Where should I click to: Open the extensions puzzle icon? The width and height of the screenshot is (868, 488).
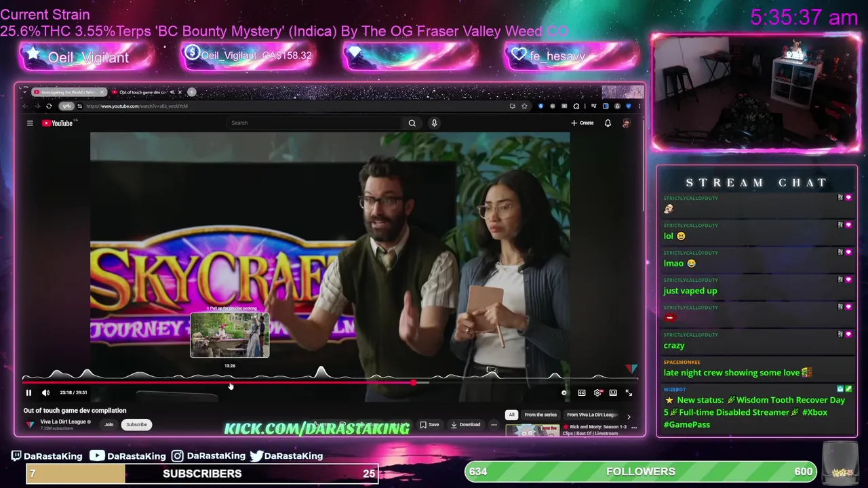click(576, 106)
